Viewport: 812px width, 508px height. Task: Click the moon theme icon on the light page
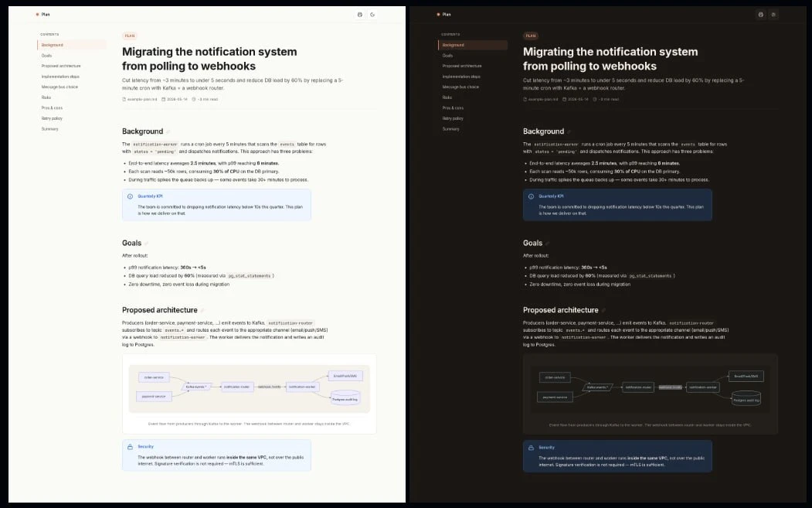(372, 15)
